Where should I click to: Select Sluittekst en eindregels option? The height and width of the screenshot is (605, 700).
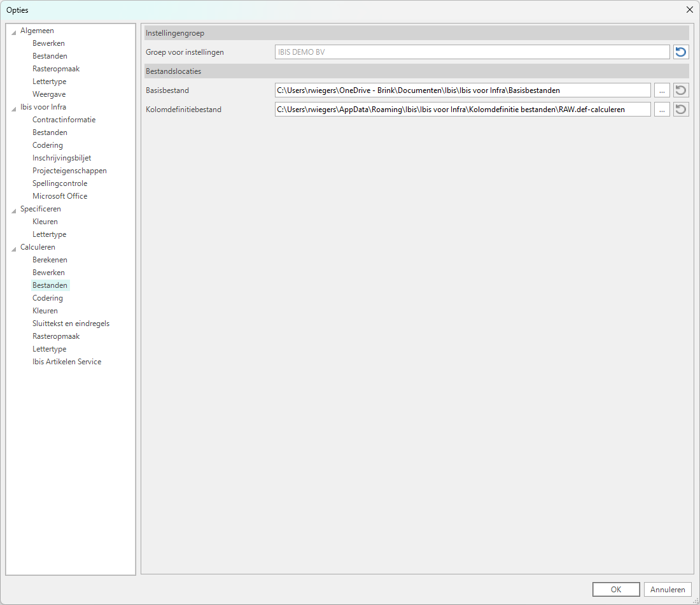click(x=71, y=324)
